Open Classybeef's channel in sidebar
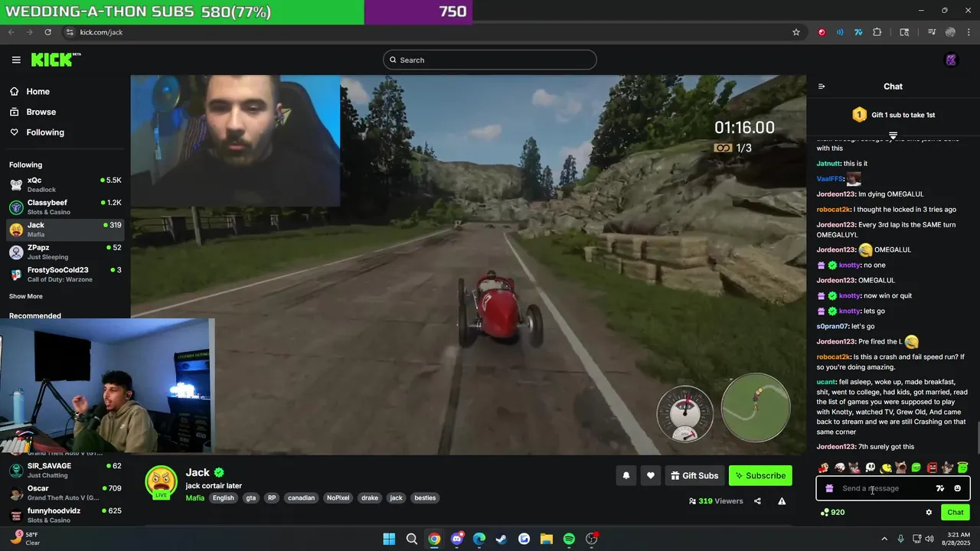 [65, 207]
